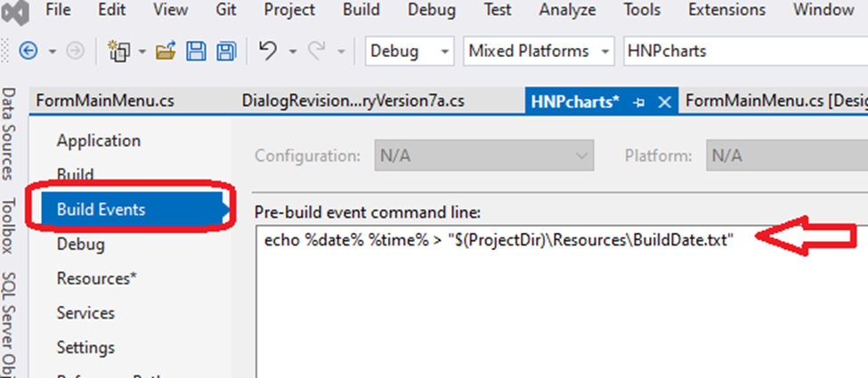Screen dimensions: 868x378
Task: Select the Build Events page
Action: tap(101, 209)
